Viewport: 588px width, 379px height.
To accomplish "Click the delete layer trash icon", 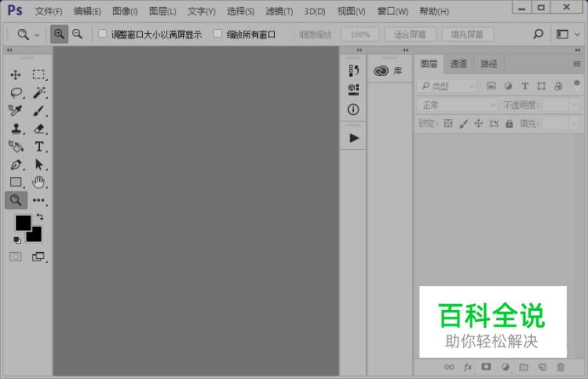I will click(x=561, y=367).
